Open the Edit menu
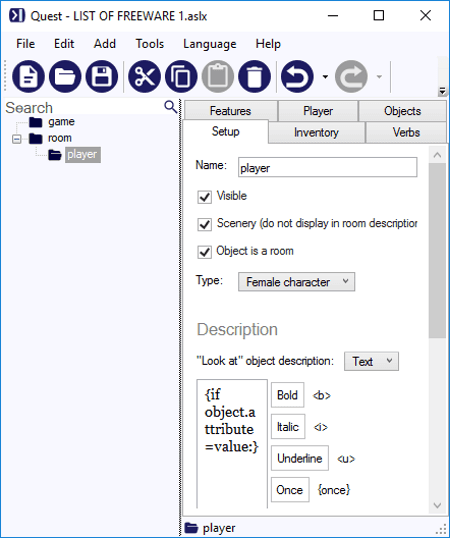This screenshot has width=450, height=538. (x=64, y=44)
